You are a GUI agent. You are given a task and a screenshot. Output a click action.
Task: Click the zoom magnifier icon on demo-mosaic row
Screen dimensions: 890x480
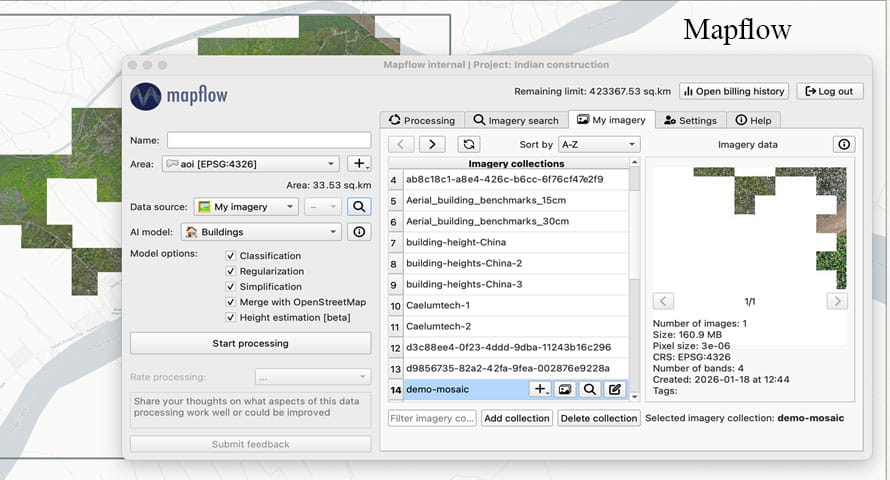(x=590, y=389)
